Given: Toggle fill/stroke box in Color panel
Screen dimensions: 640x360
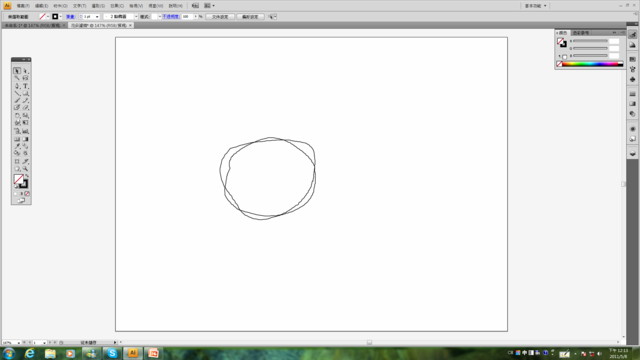Looking at the screenshot, I should (562, 42).
